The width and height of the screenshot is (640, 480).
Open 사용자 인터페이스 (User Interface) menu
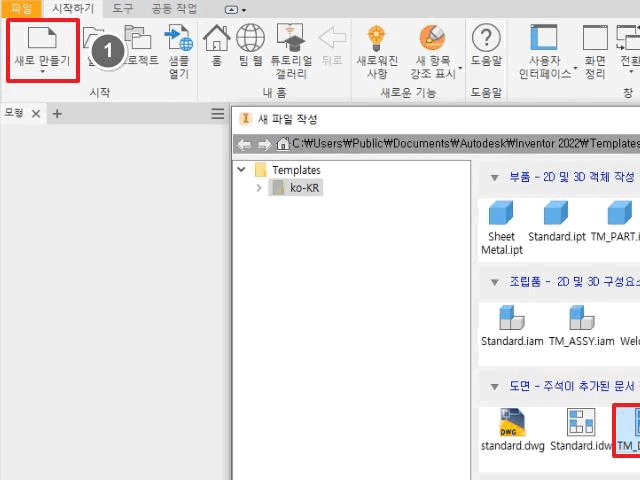click(544, 51)
